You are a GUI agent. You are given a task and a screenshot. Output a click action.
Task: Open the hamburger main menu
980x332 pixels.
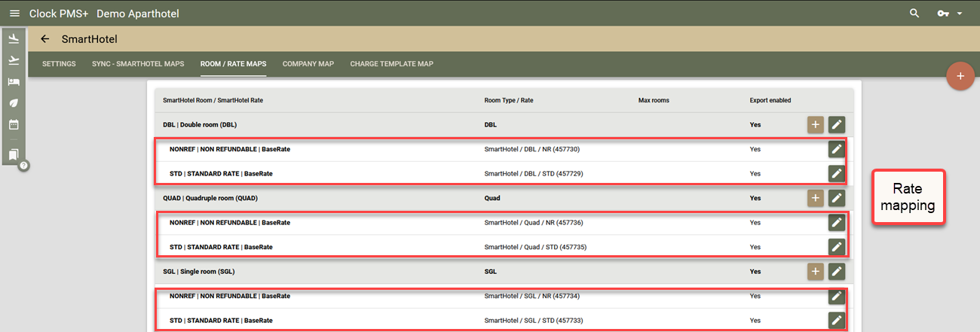(14, 14)
